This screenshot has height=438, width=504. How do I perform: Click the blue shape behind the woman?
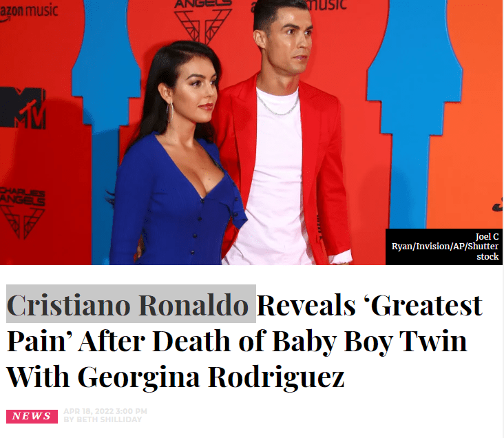106,129
